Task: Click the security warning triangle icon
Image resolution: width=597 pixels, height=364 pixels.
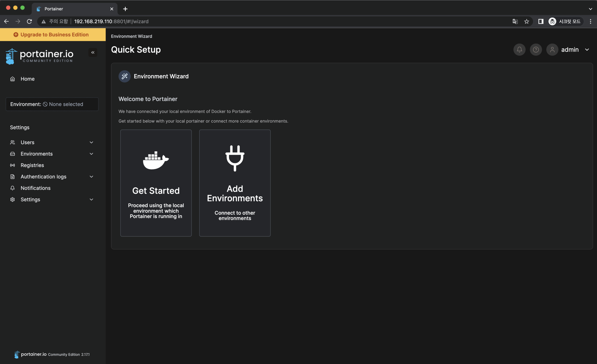Action: (x=44, y=21)
